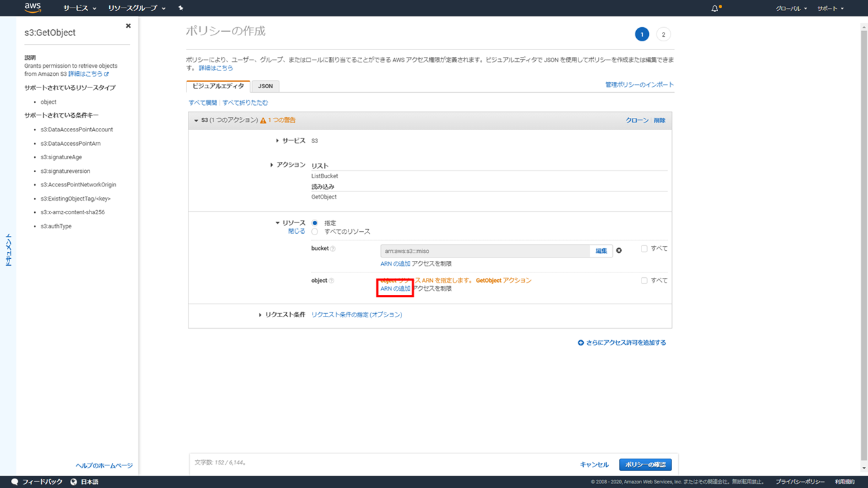Screen dimensions: 868x488
Task: Click the feedback speech bubble icon
Action: [15, 482]
